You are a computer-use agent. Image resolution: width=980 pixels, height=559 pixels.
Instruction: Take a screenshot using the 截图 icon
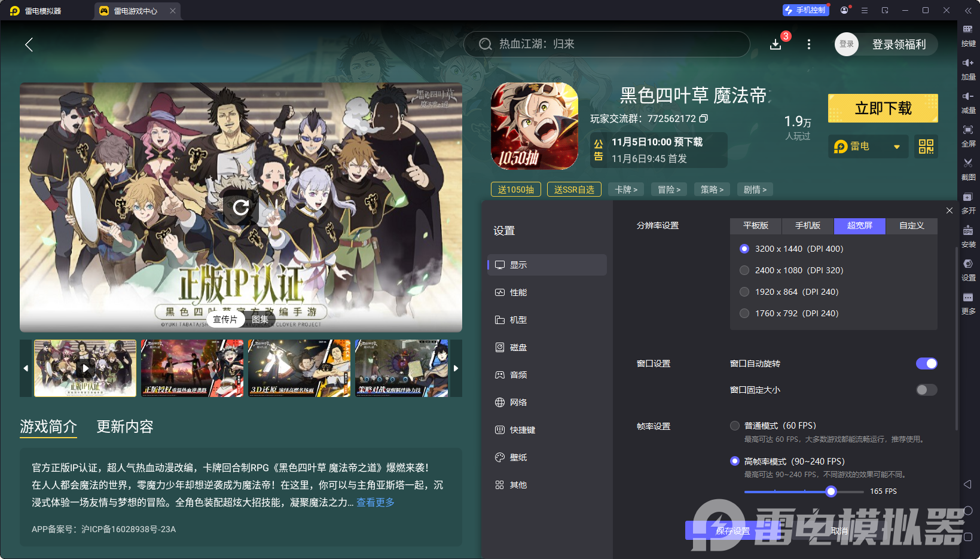tap(969, 170)
